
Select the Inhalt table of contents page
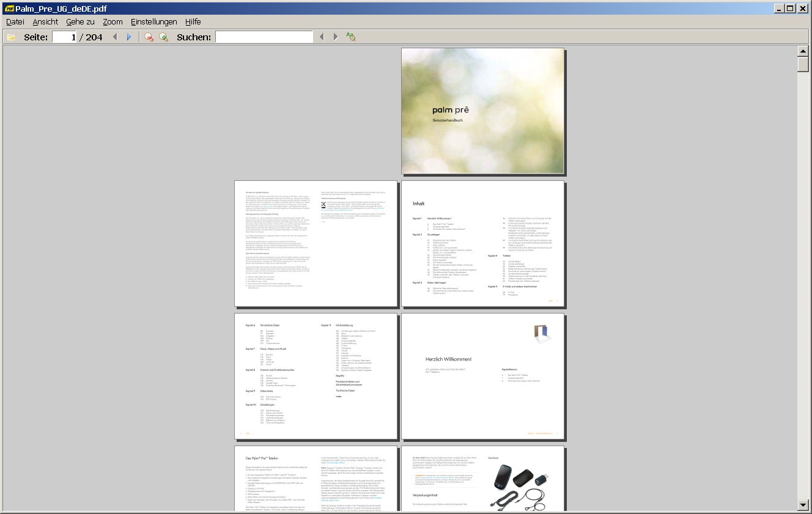pyautogui.click(x=482, y=243)
